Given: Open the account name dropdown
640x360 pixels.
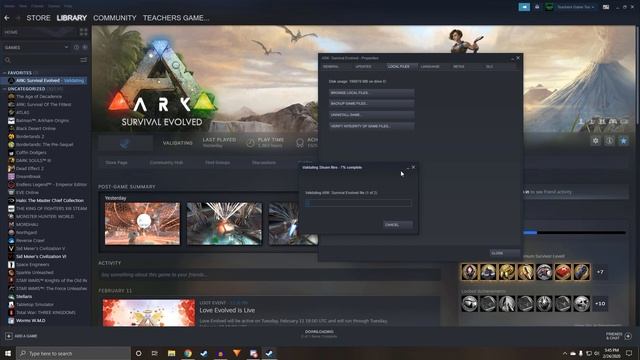Looking at the screenshot, I should click(576, 7).
